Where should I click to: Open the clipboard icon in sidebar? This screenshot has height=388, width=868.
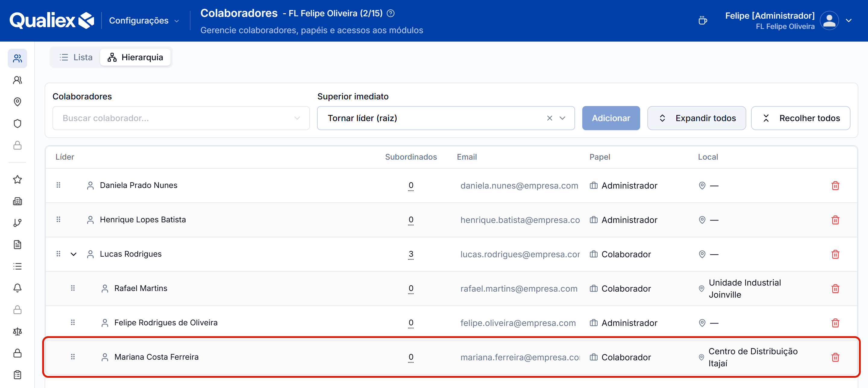[x=17, y=375]
